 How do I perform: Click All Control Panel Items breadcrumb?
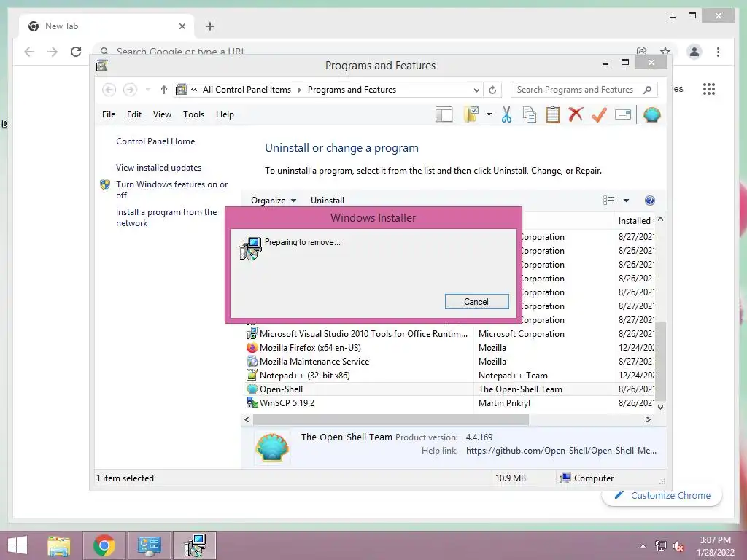click(x=247, y=90)
